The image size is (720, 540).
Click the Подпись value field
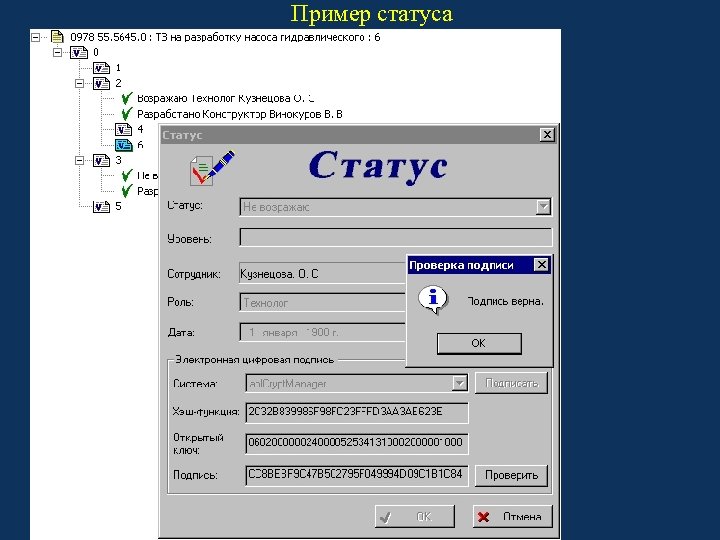click(x=357, y=475)
